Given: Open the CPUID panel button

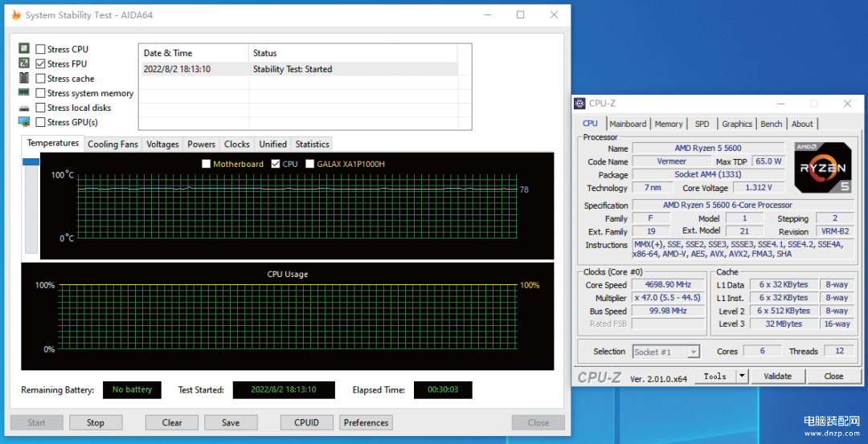Looking at the screenshot, I should [307, 422].
